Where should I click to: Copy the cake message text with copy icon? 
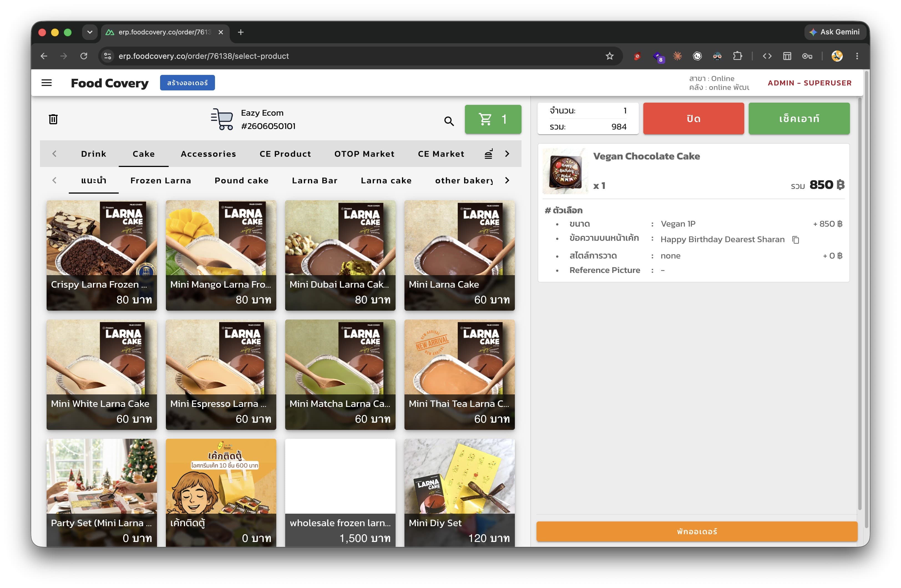(795, 240)
